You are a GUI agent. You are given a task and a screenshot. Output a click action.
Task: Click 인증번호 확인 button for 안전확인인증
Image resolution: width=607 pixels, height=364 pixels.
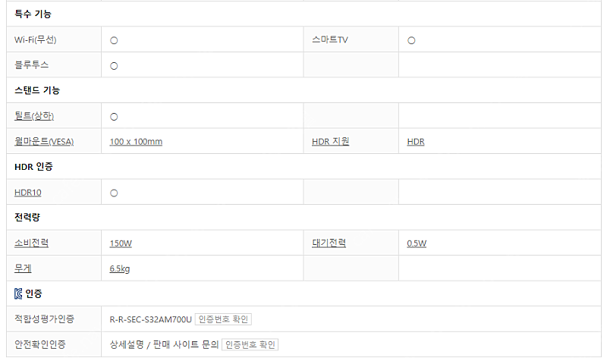251,345
